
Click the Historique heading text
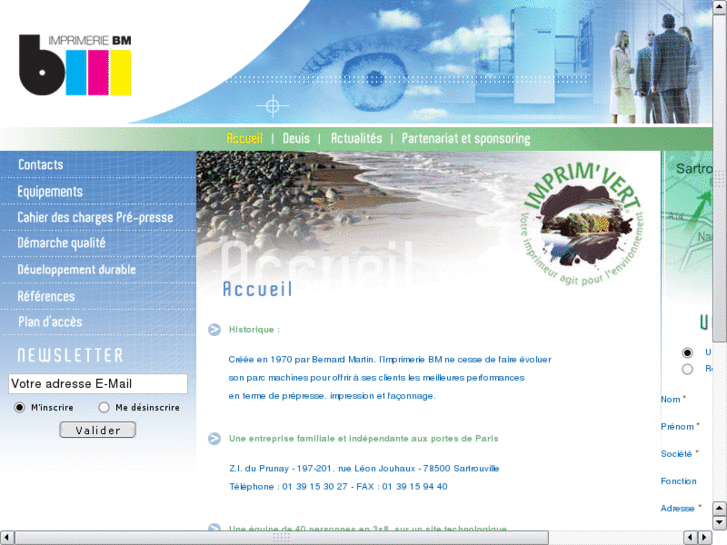coord(254,330)
